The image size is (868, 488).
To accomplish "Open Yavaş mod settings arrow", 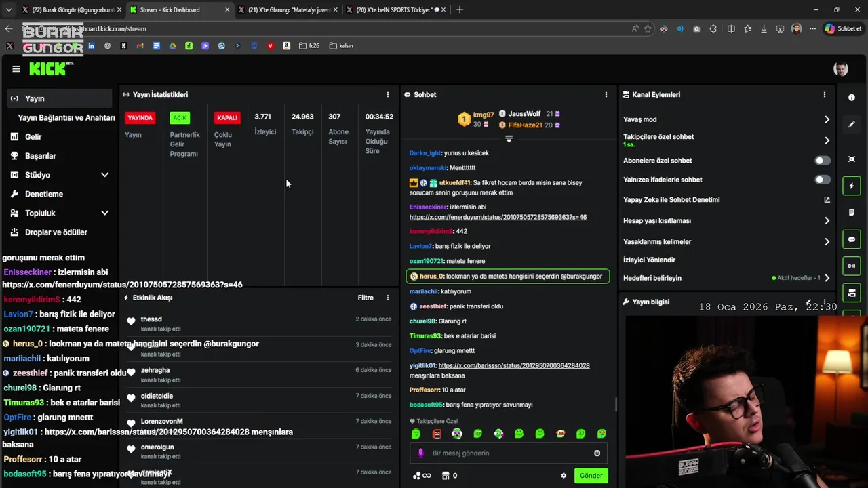I will tap(827, 119).
